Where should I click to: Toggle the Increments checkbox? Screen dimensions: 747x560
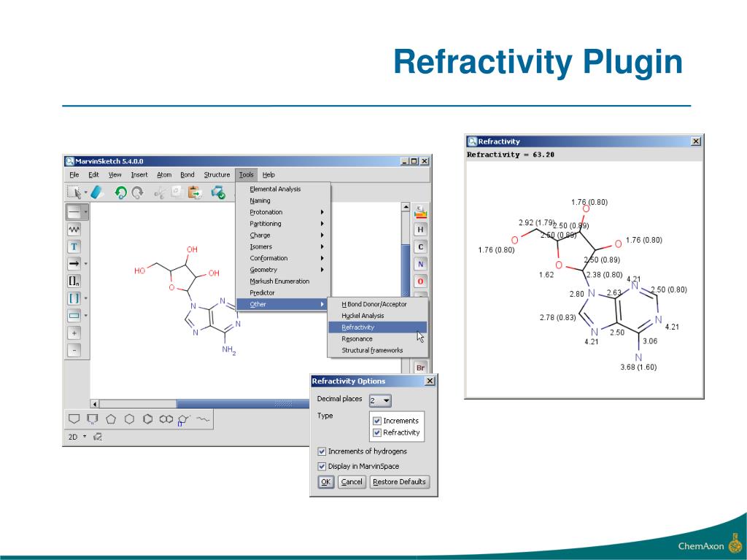tap(377, 421)
